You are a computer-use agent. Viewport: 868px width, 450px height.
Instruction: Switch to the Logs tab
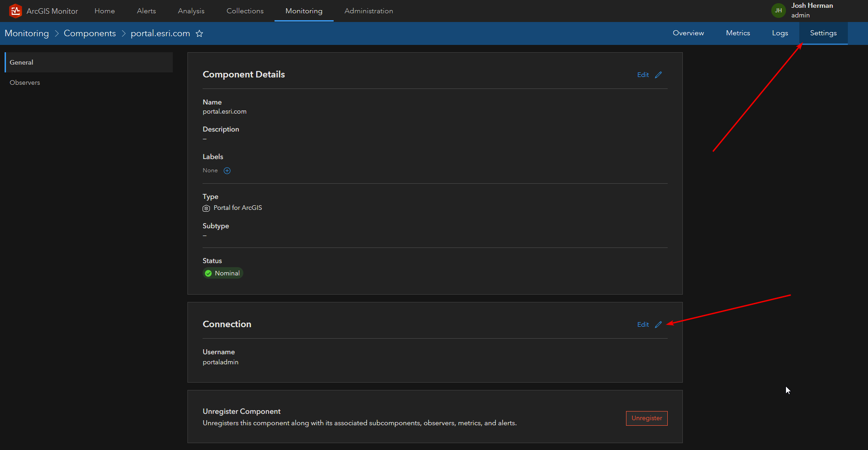pos(780,33)
